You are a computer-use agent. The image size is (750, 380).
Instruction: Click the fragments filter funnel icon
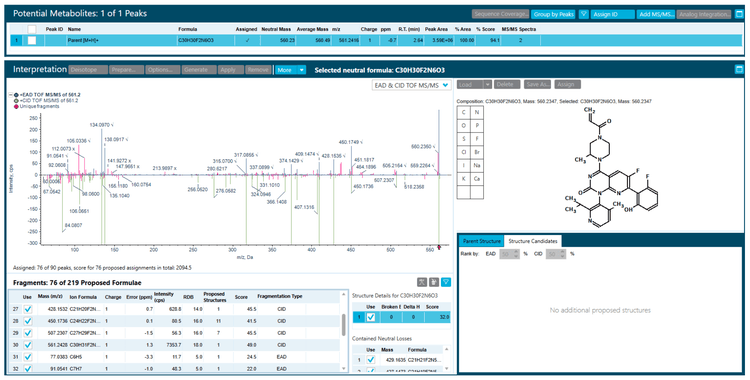click(x=445, y=282)
